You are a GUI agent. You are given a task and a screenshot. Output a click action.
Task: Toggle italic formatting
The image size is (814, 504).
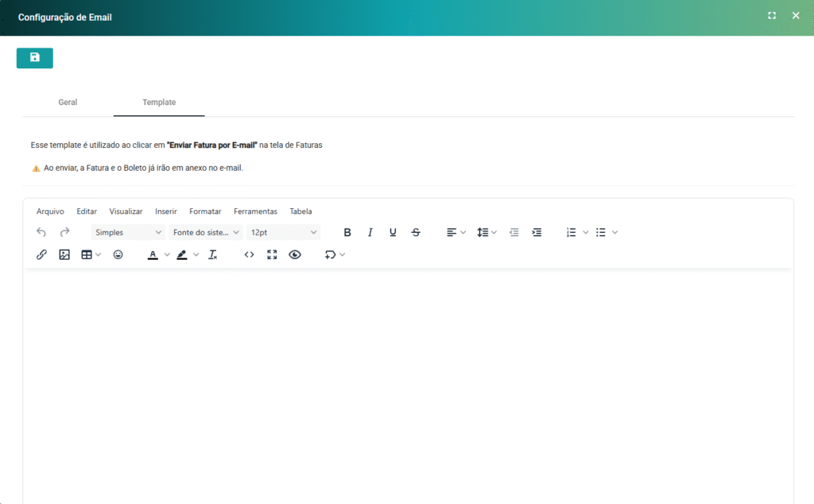[x=370, y=232]
